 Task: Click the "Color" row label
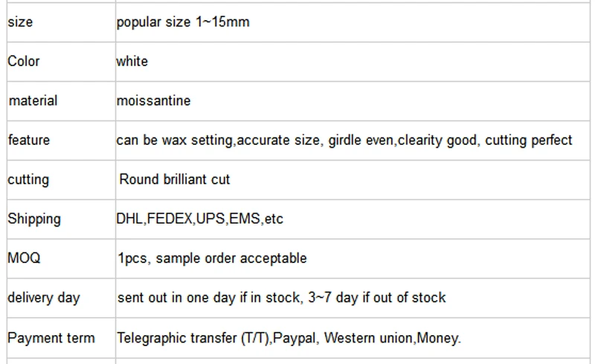[x=24, y=62]
